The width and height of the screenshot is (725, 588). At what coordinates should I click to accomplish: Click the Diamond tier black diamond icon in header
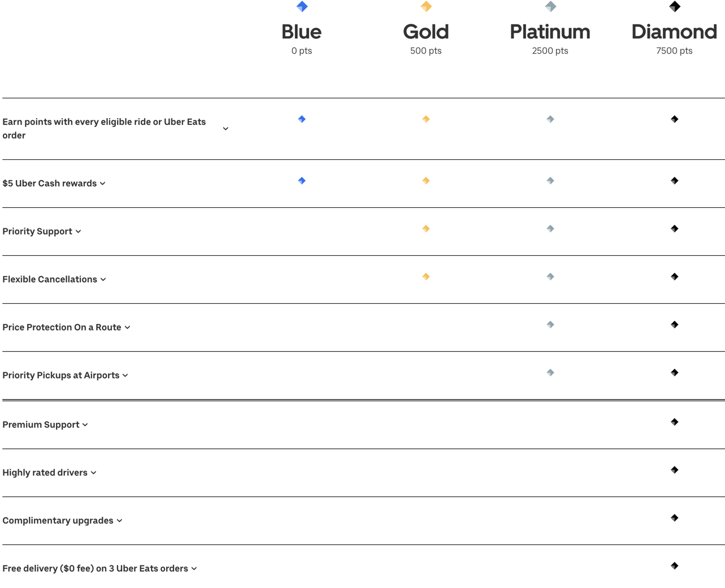click(x=675, y=7)
